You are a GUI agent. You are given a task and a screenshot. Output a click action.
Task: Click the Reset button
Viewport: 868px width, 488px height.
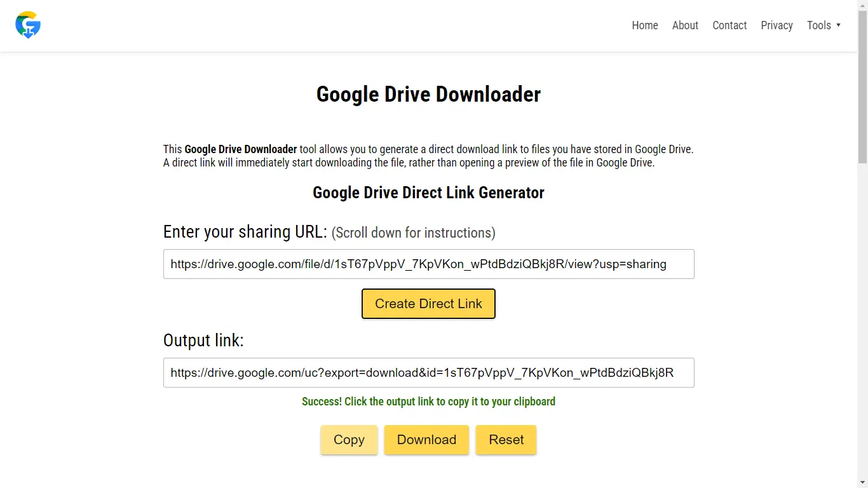pyautogui.click(x=506, y=440)
